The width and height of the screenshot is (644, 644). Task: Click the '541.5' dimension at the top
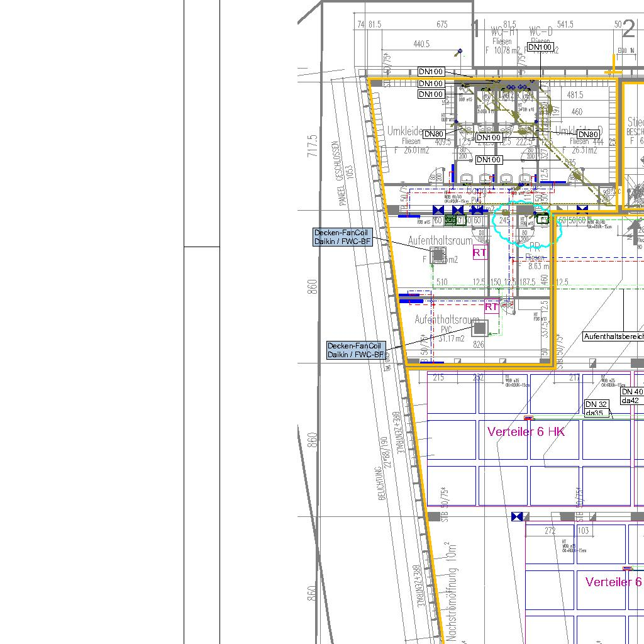pyautogui.click(x=565, y=25)
